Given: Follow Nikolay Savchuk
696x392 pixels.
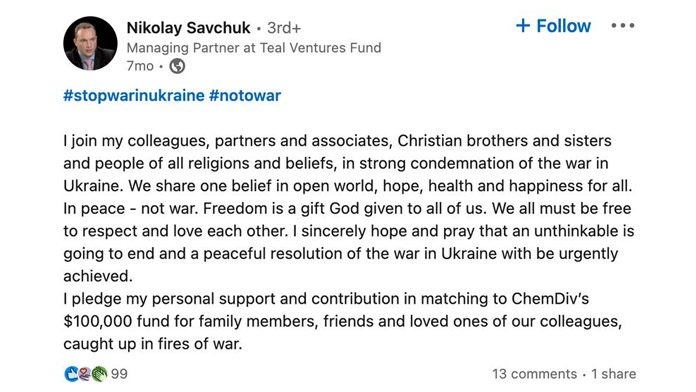Looking at the screenshot, I should coord(553,26).
